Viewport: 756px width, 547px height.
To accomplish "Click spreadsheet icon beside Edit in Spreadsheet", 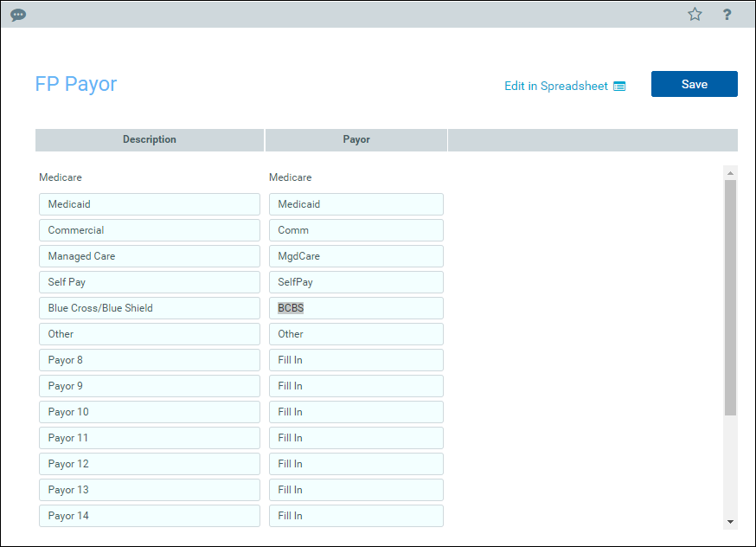I will click(x=619, y=87).
